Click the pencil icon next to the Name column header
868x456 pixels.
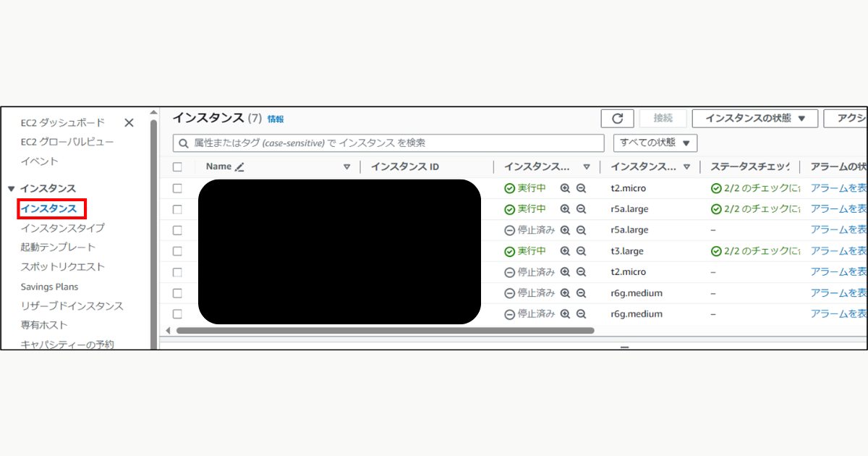coord(241,166)
